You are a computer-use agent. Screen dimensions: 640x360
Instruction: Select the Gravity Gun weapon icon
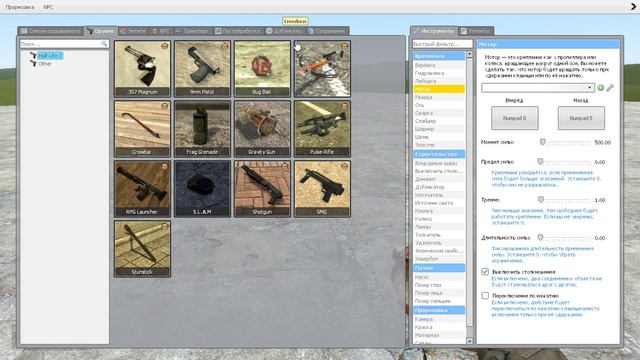[x=262, y=129]
